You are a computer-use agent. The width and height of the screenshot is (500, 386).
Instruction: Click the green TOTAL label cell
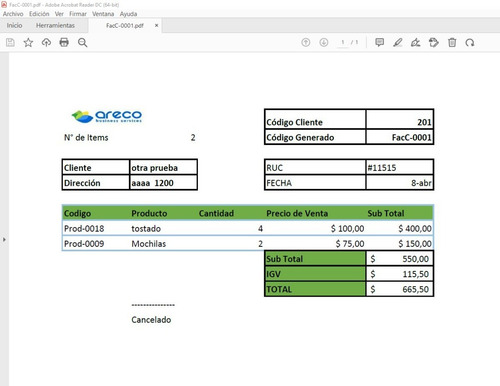point(315,289)
